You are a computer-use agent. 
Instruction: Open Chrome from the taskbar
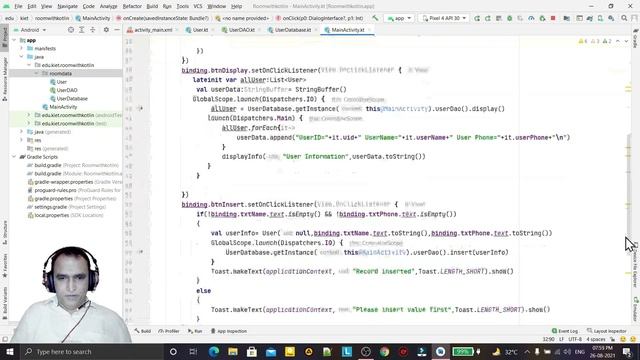click(x=384, y=351)
